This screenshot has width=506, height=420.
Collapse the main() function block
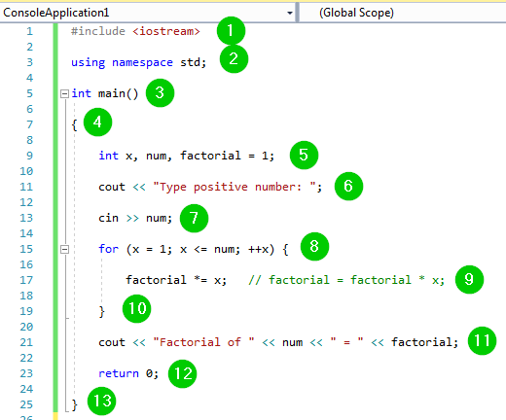click(x=64, y=93)
